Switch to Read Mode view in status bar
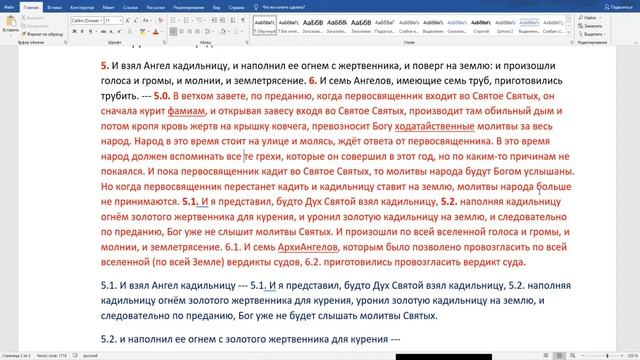 546,356
